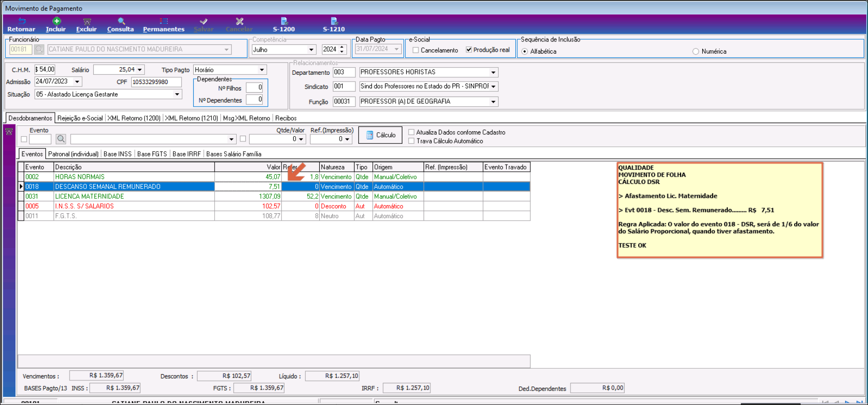Open the Base INSS sub-tab
The image size is (868, 405).
pos(117,154)
